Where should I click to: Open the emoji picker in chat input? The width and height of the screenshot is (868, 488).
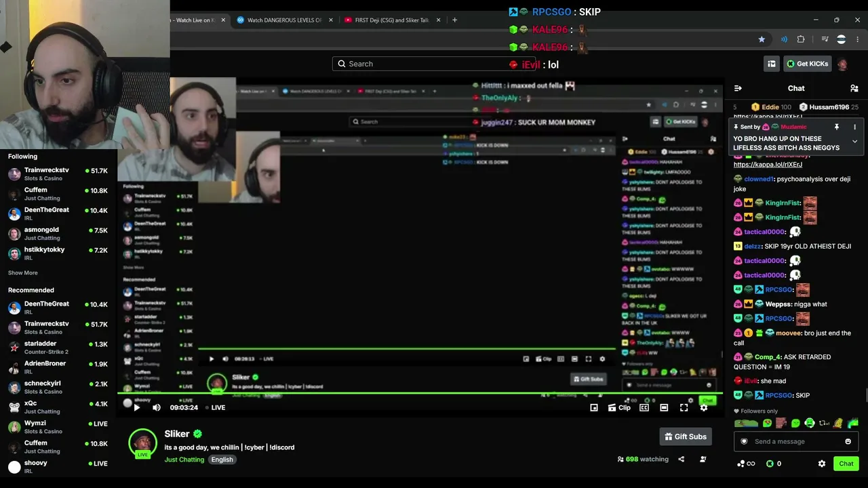pyautogui.click(x=848, y=441)
